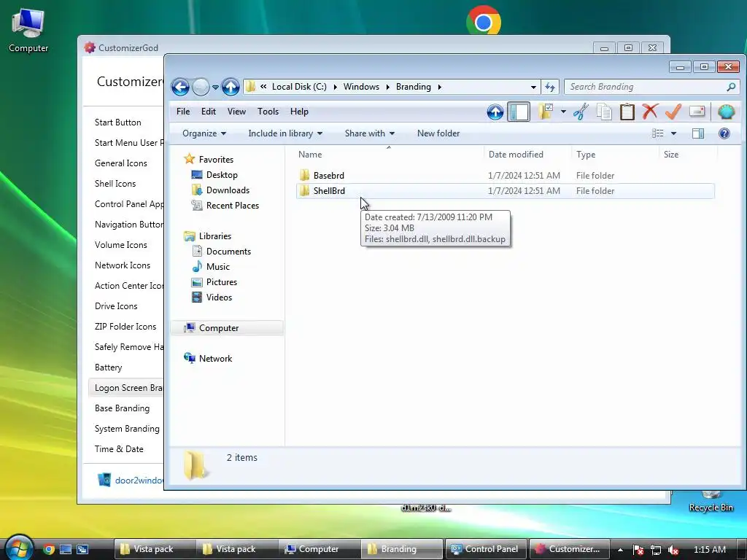Image resolution: width=747 pixels, height=560 pixels.
Task: Open the volume tray icon
Action: click(x=673, y=550)
